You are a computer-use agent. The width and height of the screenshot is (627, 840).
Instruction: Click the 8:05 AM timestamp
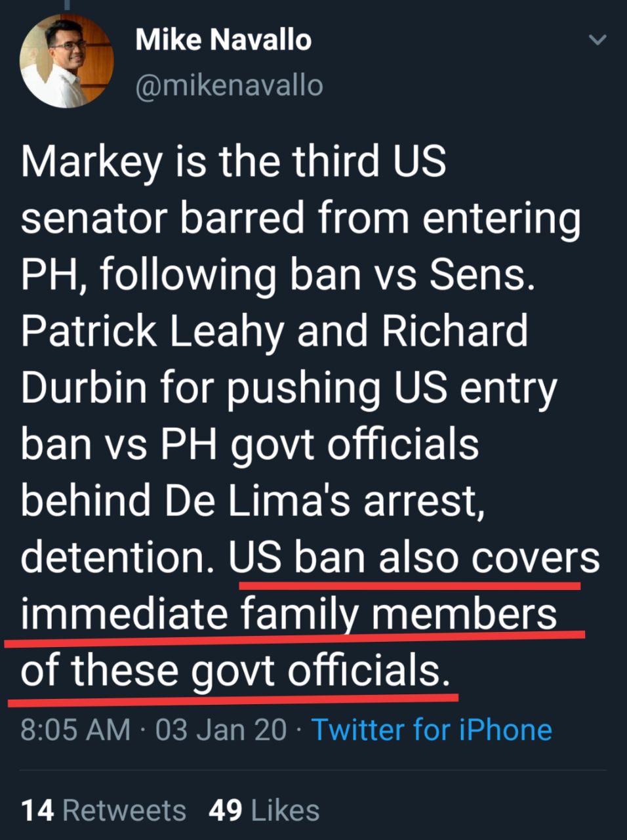[75, 730]
